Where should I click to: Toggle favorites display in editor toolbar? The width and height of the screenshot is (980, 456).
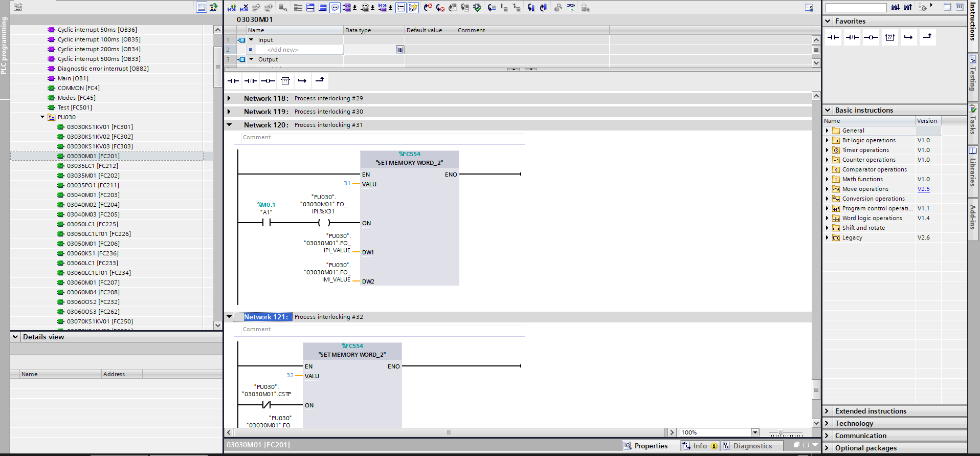(413, 8)
